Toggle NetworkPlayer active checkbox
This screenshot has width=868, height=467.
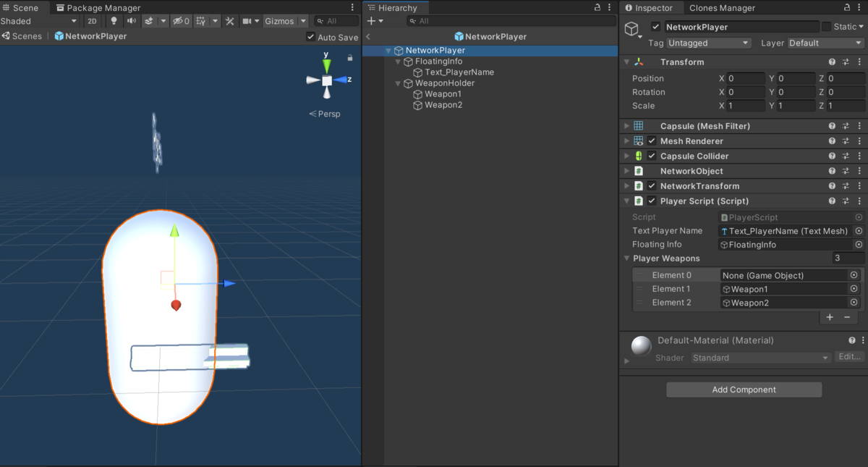655,27
